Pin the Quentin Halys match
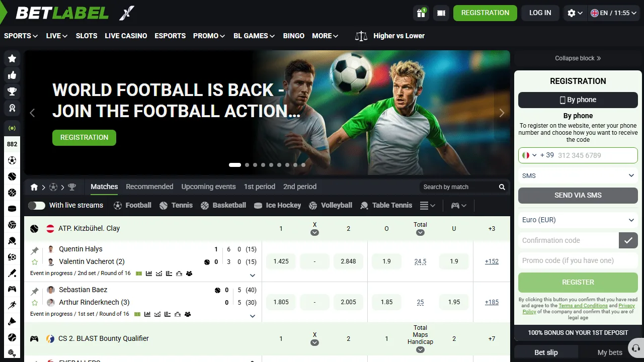 (x=35, y=250)
